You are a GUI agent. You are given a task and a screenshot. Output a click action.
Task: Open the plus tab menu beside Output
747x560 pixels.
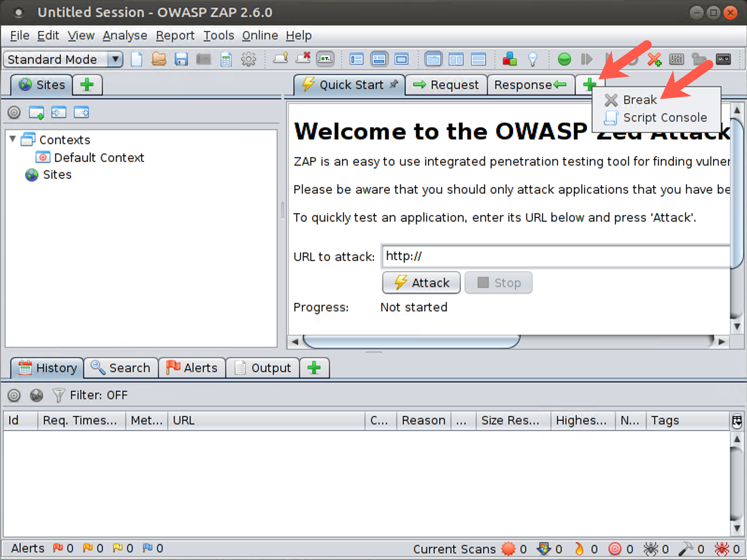click(x=314, y=368)
